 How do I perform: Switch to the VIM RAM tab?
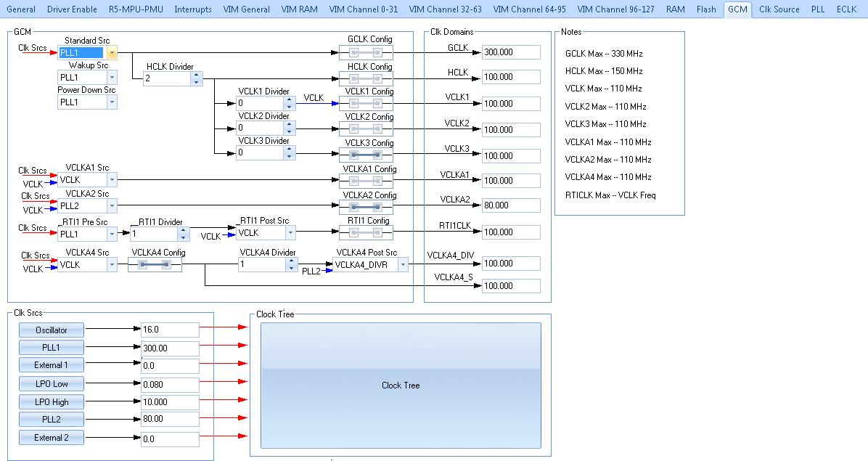pos(300,9)
